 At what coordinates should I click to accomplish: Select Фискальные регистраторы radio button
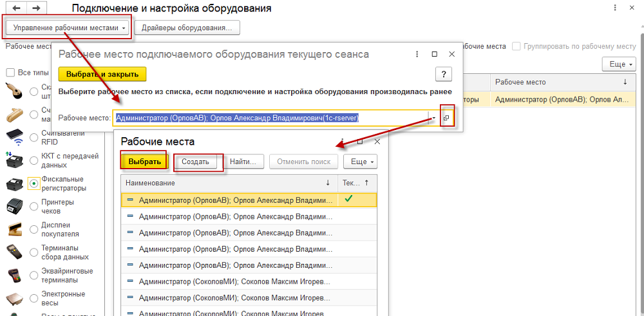coord(34,184)
